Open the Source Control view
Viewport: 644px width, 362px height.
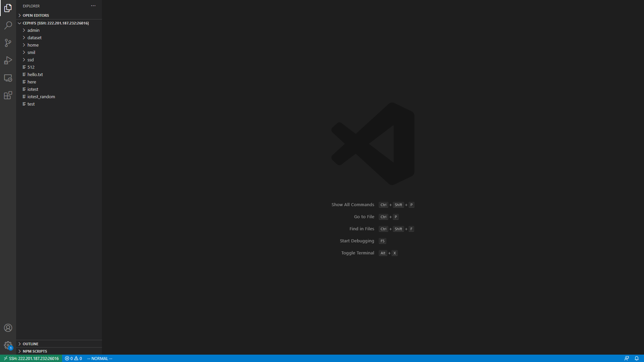[8, 43]
